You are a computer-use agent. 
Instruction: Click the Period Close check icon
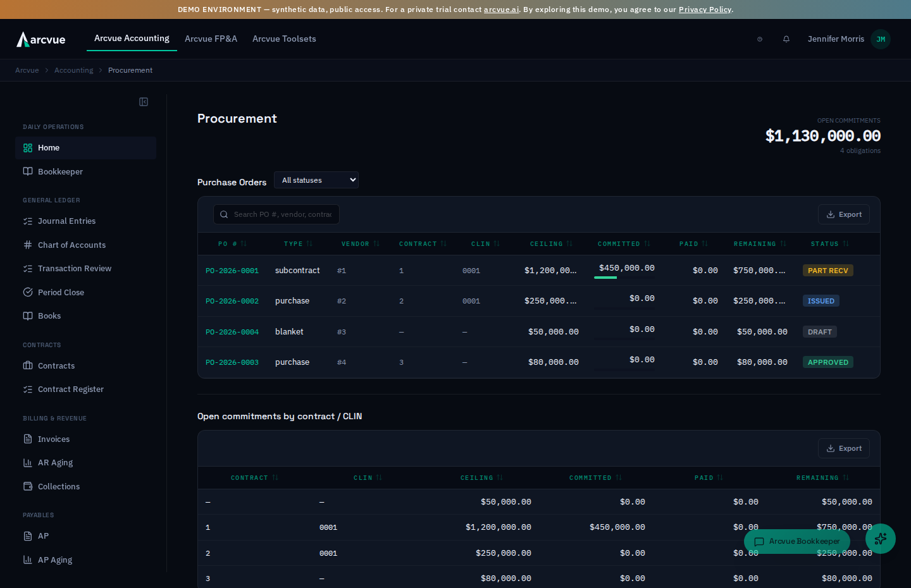(x=28, y=292)
